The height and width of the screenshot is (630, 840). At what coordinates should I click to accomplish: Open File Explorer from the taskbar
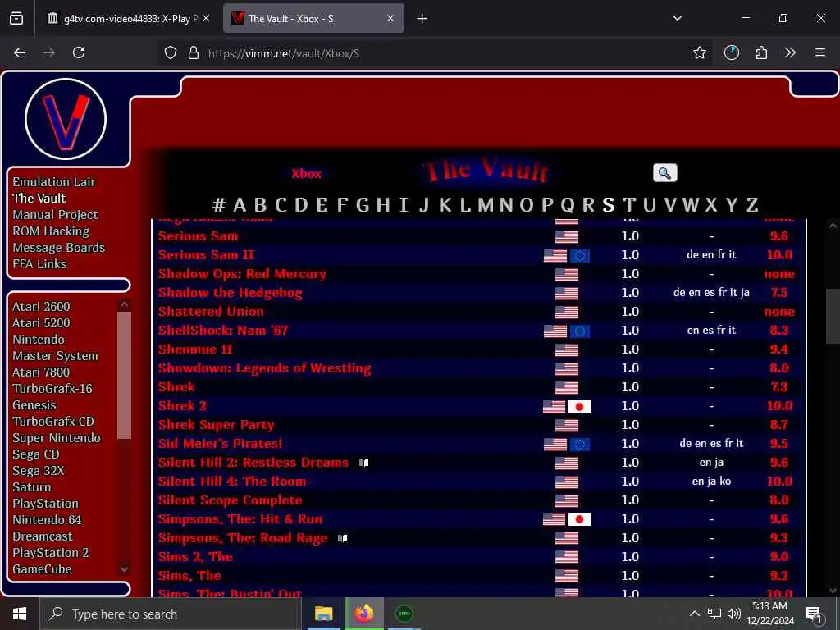(323, 614)
